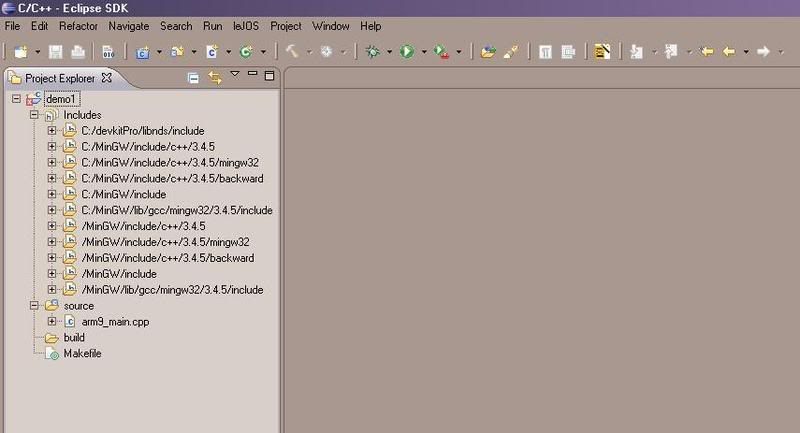Viewport: 800px width, 433px height.
Task: Open the Back history dropdown arrow
Action: (x=746, y=52)
